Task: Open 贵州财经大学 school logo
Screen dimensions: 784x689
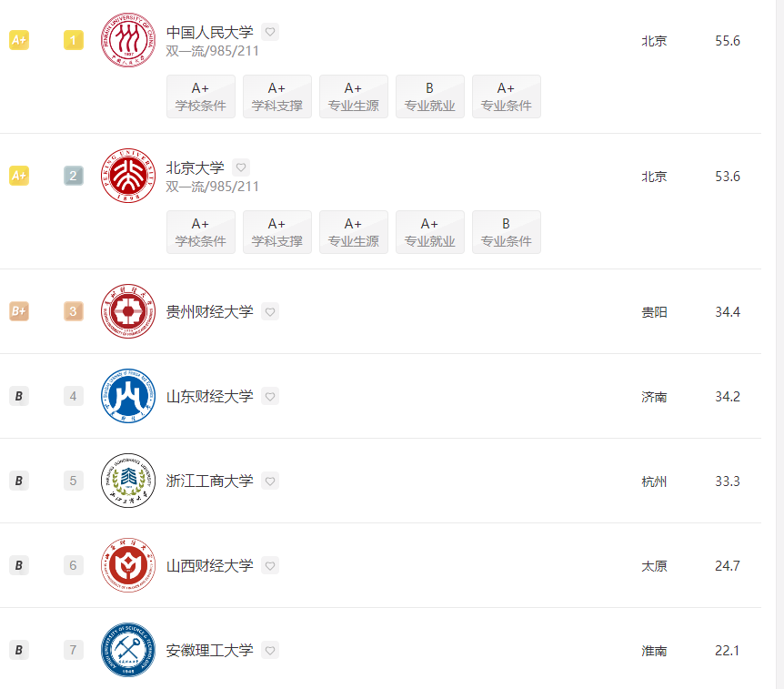Action: click(x=128, y=311)
